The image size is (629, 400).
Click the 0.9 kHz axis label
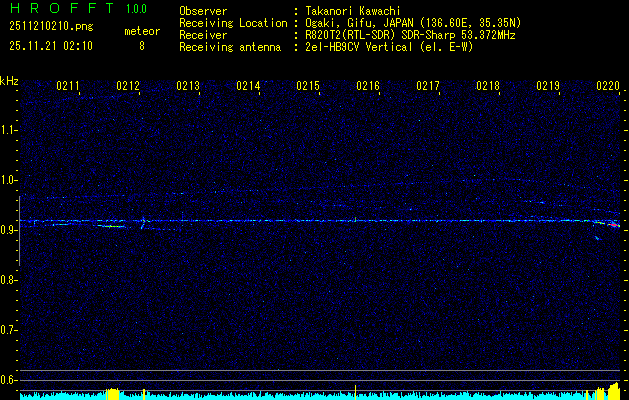point(8,230)
